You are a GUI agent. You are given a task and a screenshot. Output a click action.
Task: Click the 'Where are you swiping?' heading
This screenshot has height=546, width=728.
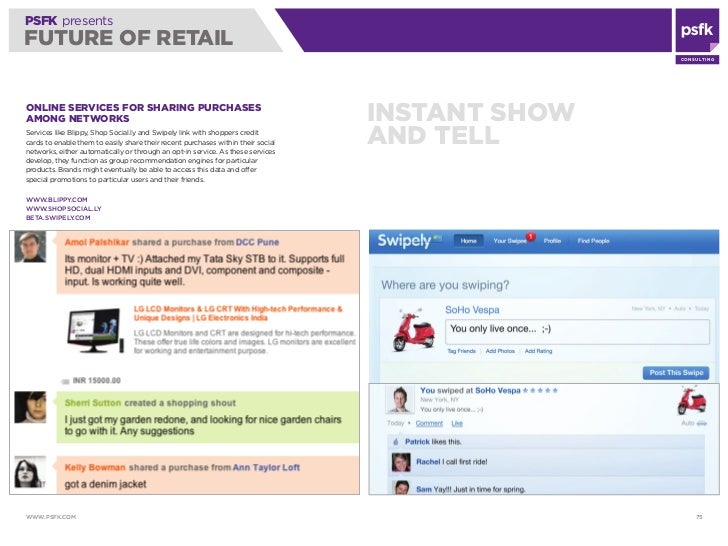pyautogui.click(x=445, y=285)
